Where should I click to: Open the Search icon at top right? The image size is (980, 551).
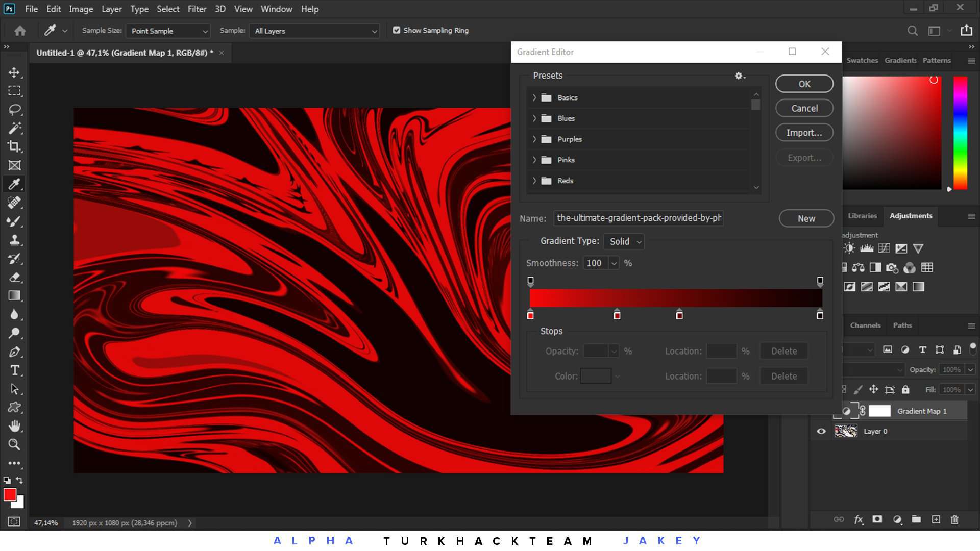click(x=913, y=31)
